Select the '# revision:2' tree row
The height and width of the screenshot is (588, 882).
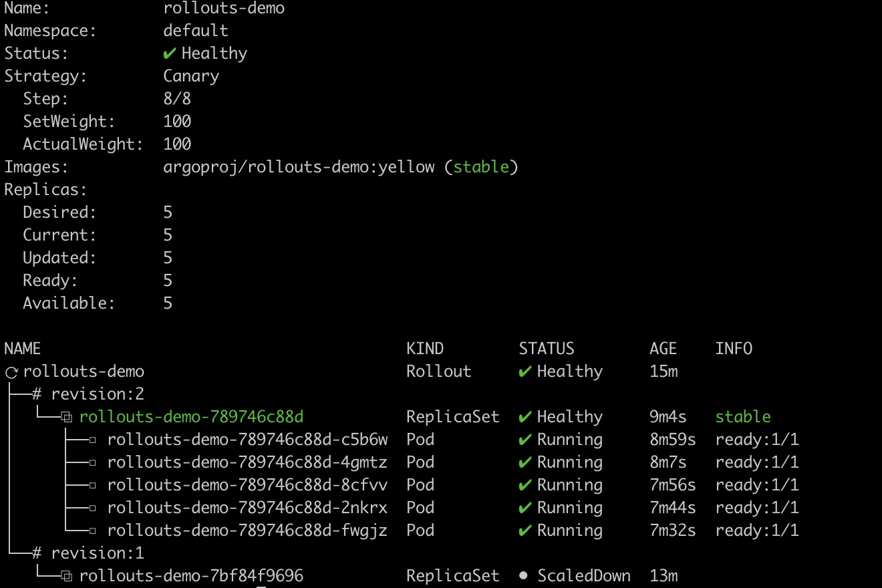pos(88,394)
